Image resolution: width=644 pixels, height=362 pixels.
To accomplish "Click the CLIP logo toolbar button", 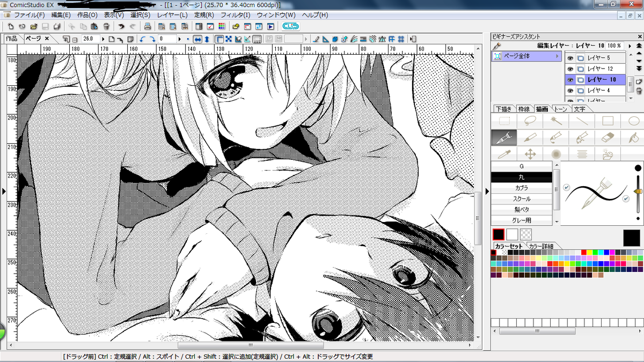I will pos(290,26).
